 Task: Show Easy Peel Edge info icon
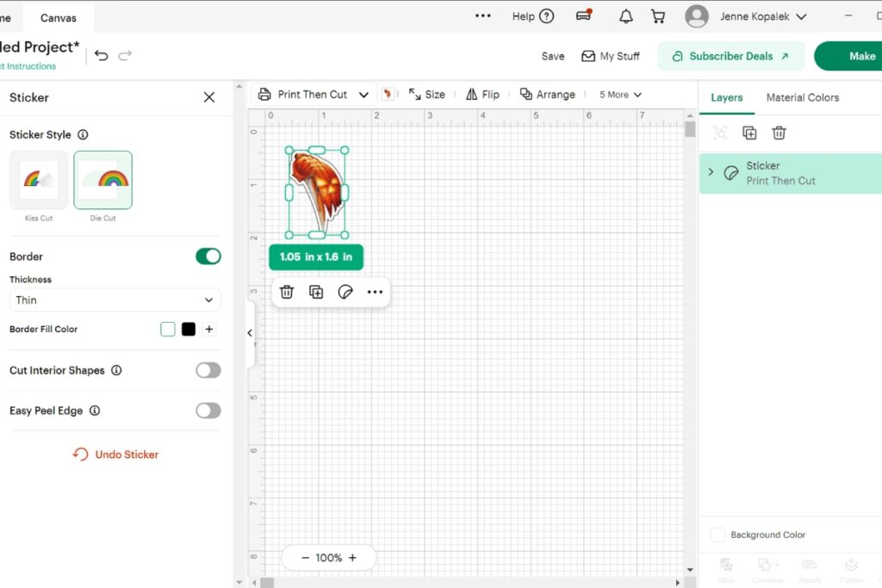(x=95, y=411)
